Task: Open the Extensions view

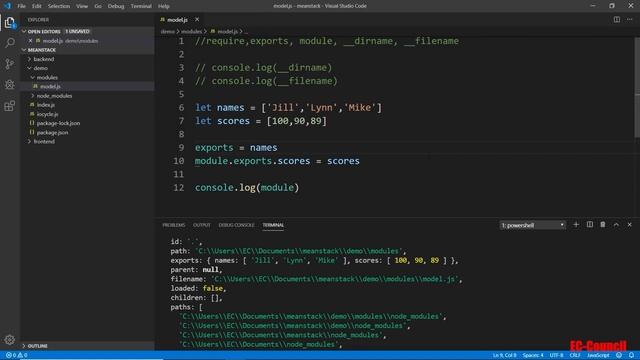Action: [x=10, y=106]
